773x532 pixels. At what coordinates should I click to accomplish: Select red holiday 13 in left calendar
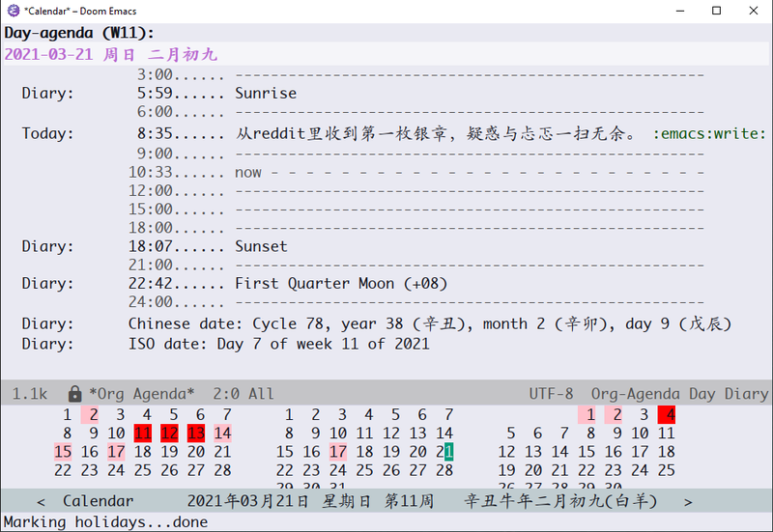click(196, 434)
